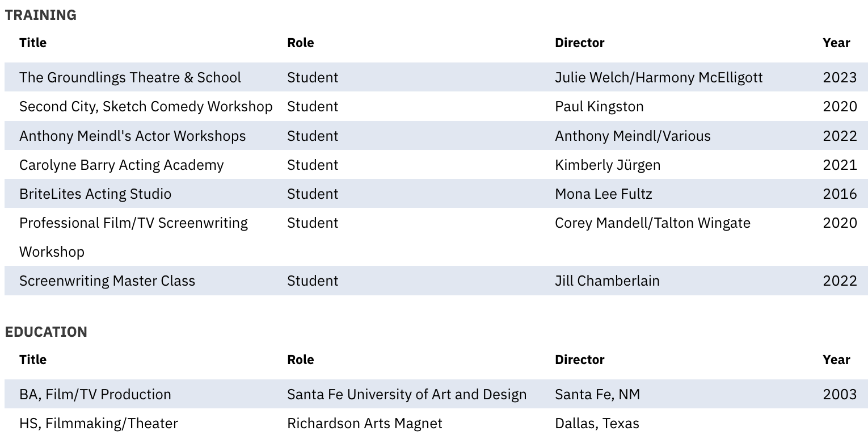Click director name Kimberly Jürgen
This screenshot has height=443, width=868.
pos(608,165)
